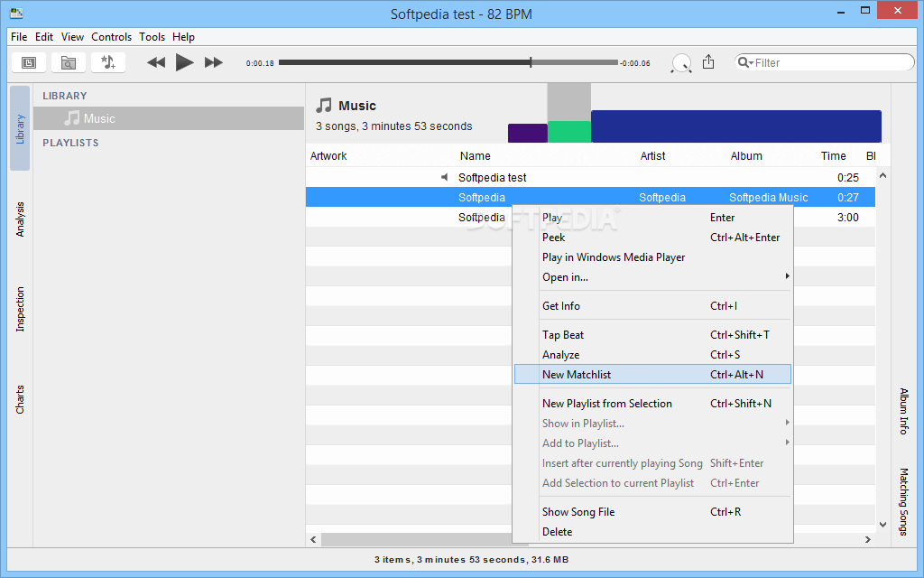
Task: Choose Tap Beat in the context menu
Action: click(x=652, y=335)
